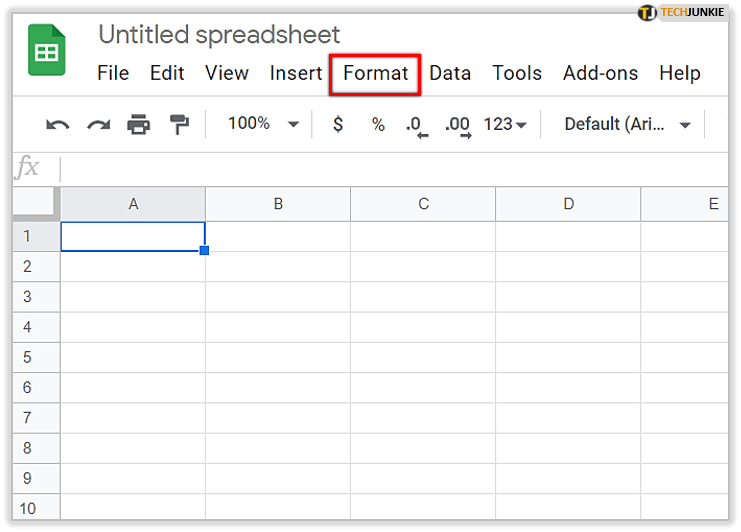Expand the 123 number formats dropdown
Viewport: 741px width, 532px height.
pyautogui.click(x=504, y=124)
